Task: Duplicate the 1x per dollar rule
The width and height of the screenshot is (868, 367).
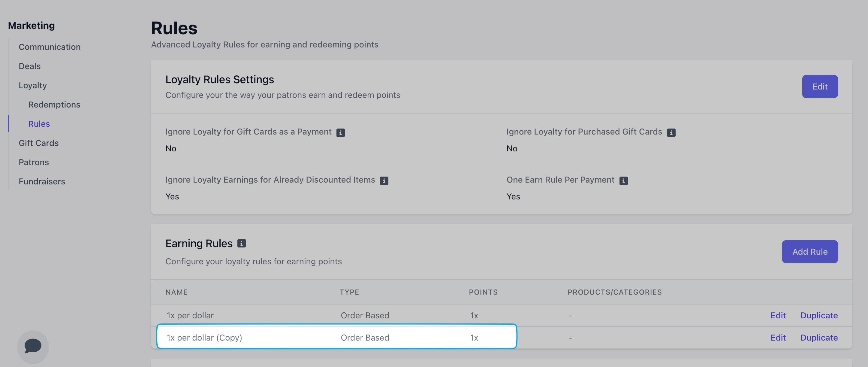Action: (x=818, y=315)
